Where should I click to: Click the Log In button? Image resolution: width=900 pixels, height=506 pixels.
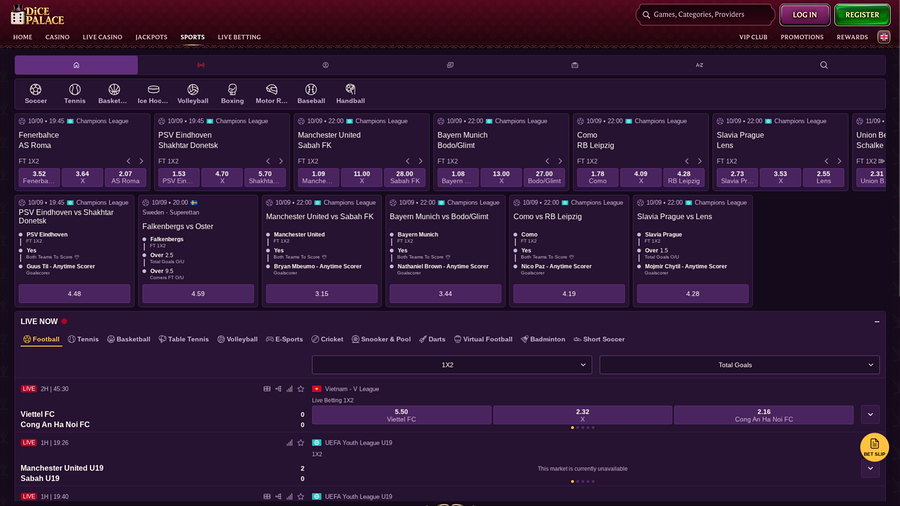(805, 15)
